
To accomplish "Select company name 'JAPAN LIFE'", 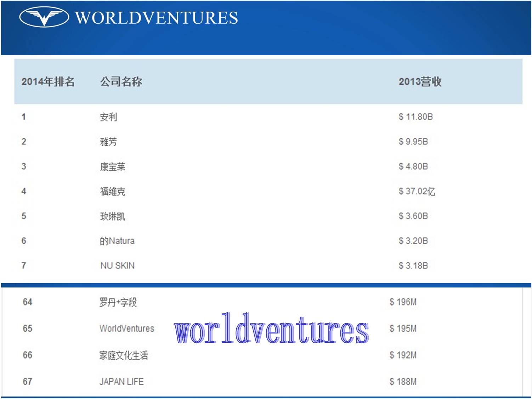I will (121, 382).
